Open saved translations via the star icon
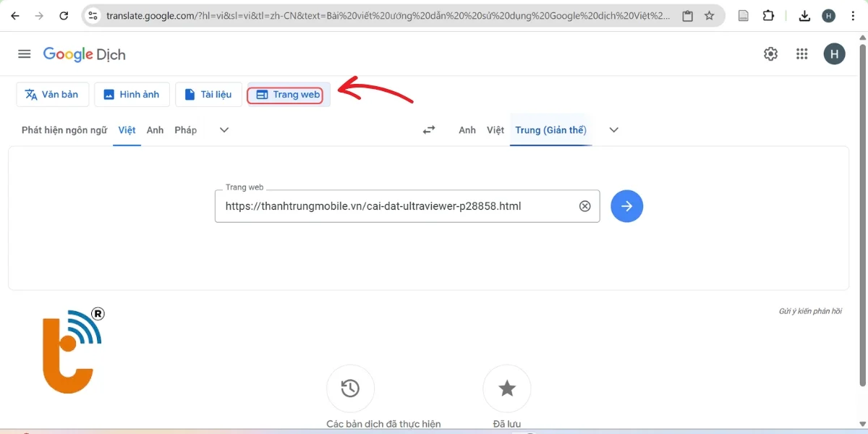 [506, 388]
